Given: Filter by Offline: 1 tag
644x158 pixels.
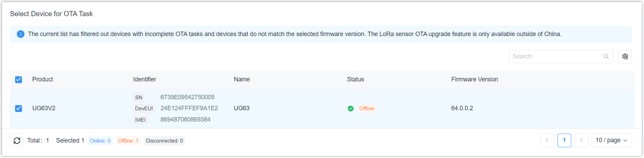Looking at the screenshot, I should pyautogui.click(x=128, y=141).
